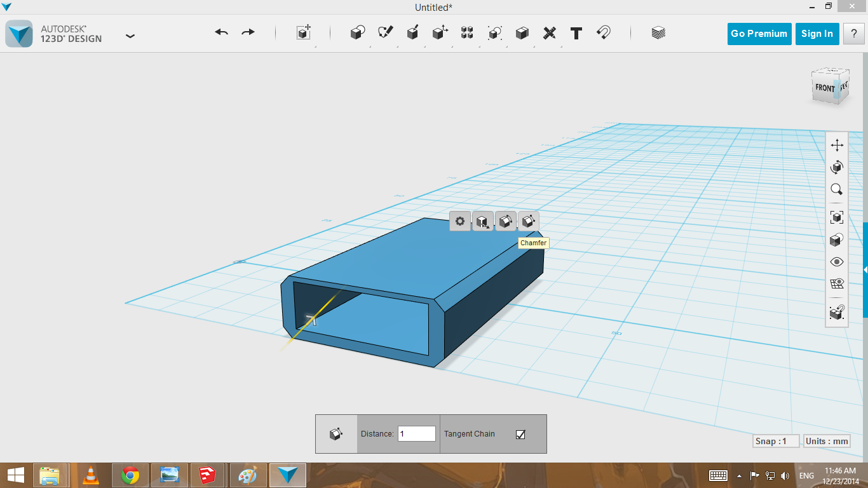The width and height of the screenshot is (868, 488).
Task: Select the Measure tool
Action: (x=550, y=33)
